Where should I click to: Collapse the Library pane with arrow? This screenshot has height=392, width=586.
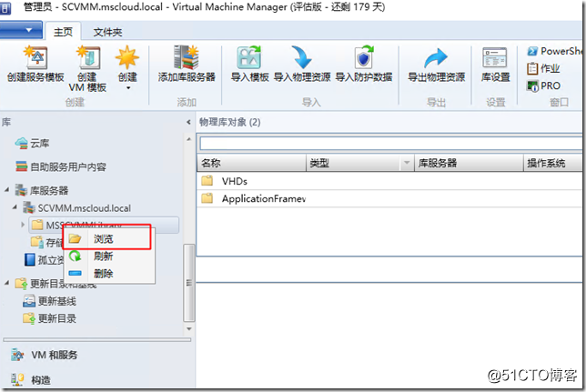[x=188, y=122]
